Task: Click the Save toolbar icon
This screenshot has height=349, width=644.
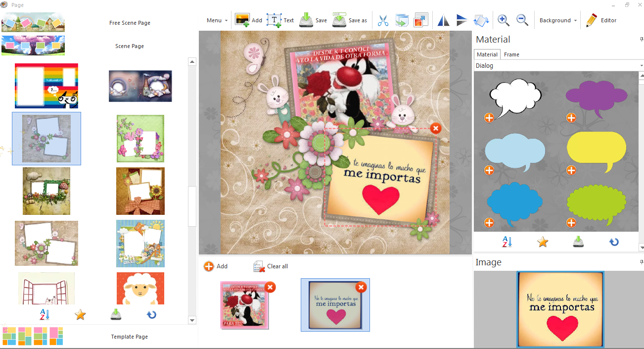Action: pyautogui.click(x=306, y=20)
